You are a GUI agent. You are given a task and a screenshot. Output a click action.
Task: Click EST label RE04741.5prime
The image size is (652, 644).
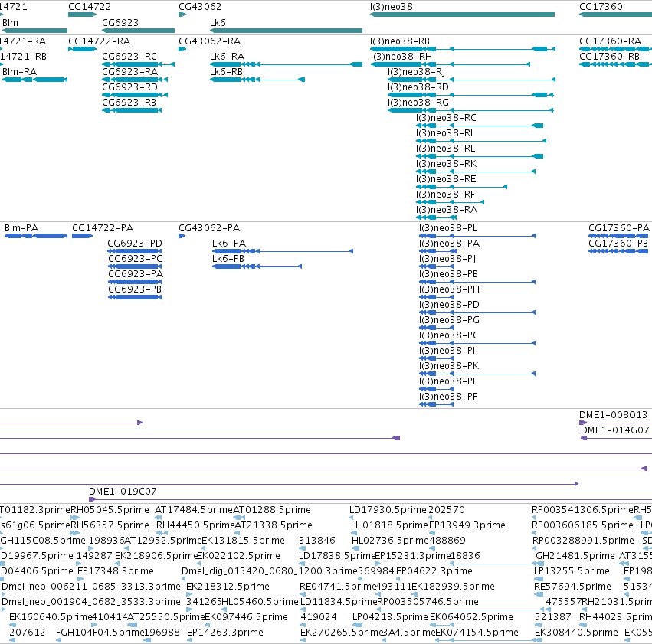pyautogui.click(x=337, y=587)
